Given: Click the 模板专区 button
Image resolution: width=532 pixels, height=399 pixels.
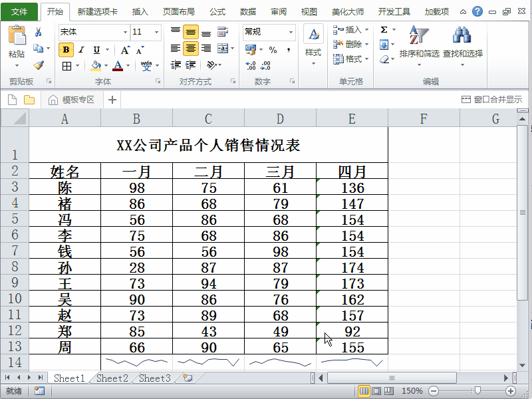Looking at the screenshot, I should click(72, 100).
